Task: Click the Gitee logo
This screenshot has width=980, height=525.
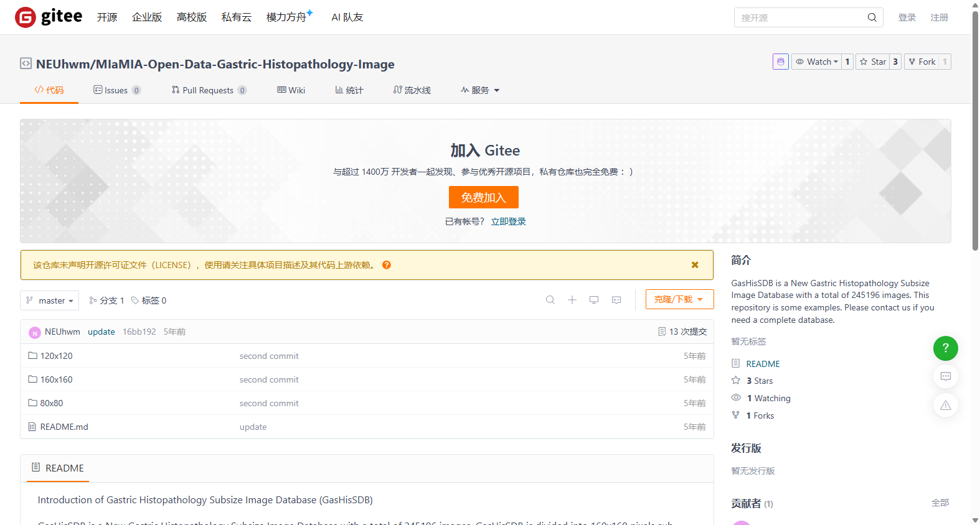Action: pos(49,17)
